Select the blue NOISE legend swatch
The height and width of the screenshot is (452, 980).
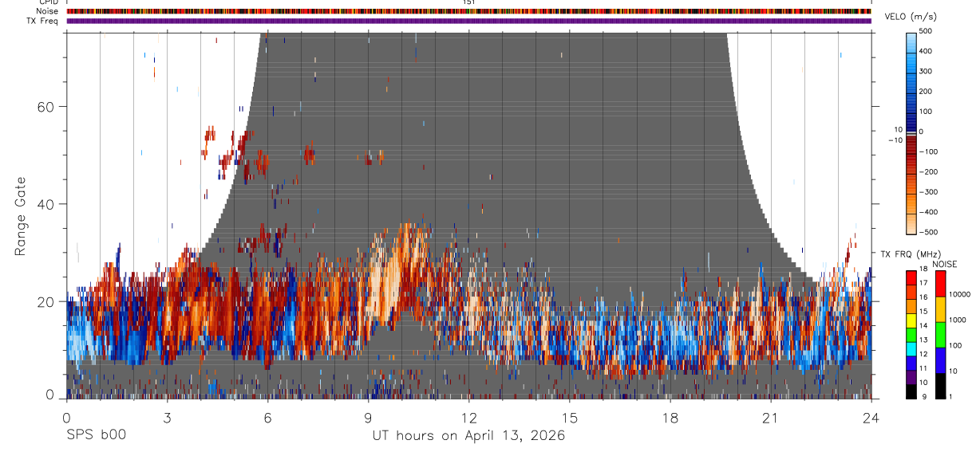pyautogui.click(x=940, y=360)
